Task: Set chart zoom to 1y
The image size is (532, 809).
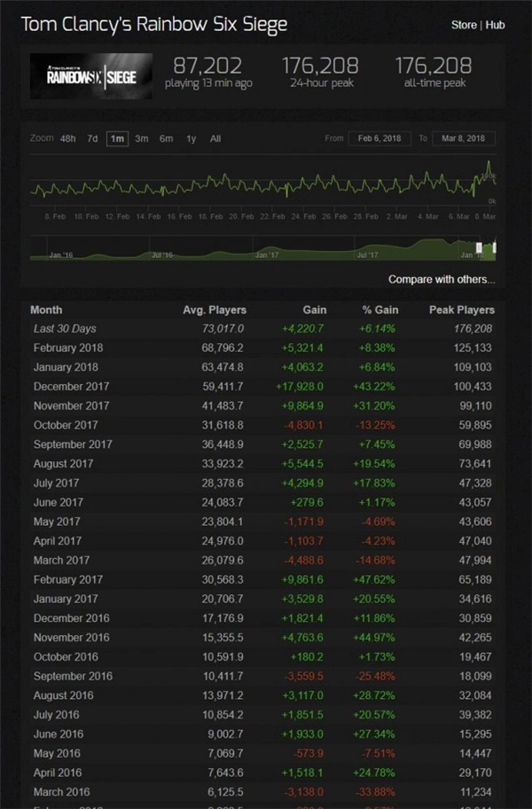Action: [x=191, y=139]
